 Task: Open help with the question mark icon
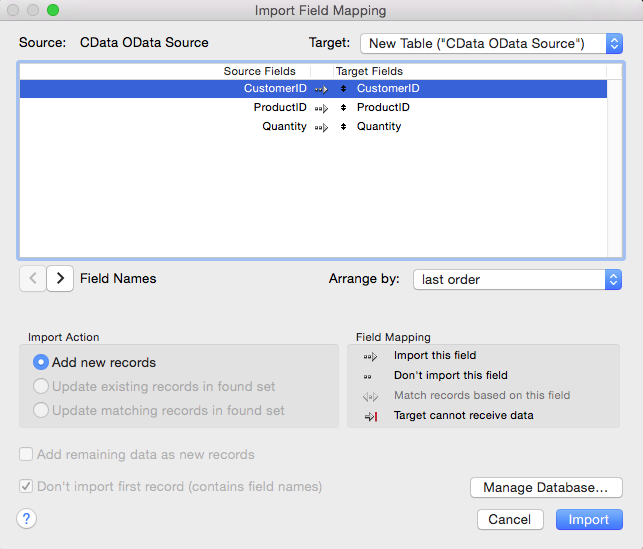click(x=27, y=519)
